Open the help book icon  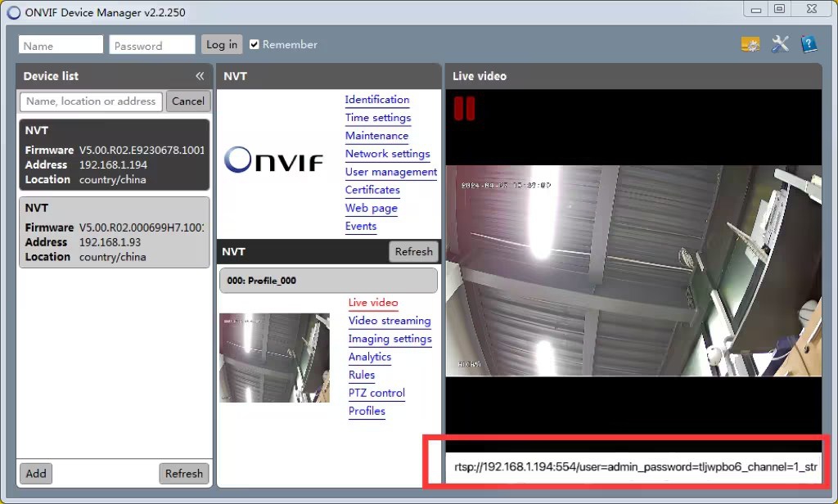click(809, 44)
